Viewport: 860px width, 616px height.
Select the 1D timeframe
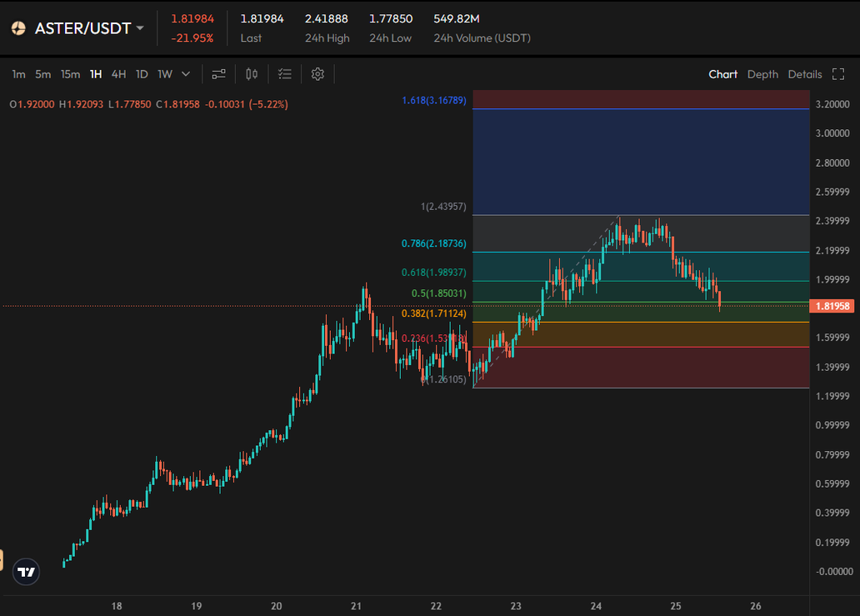[x=142, y=74]
